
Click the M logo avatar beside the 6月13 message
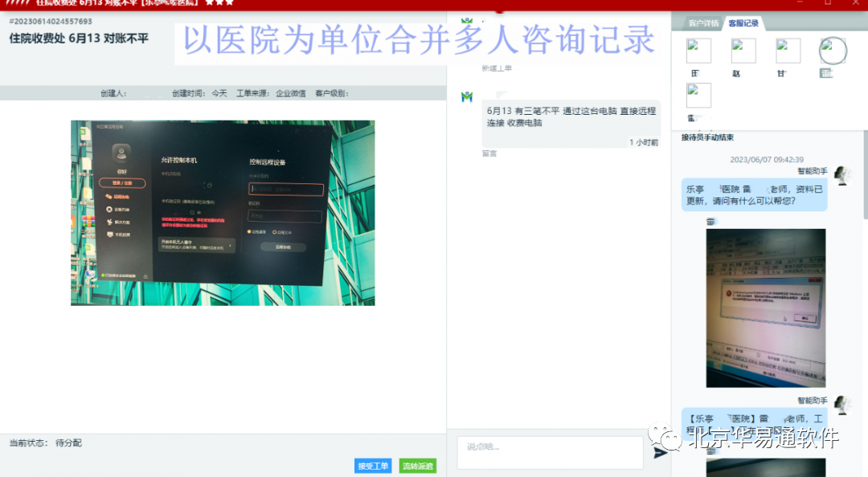[467, 97]
